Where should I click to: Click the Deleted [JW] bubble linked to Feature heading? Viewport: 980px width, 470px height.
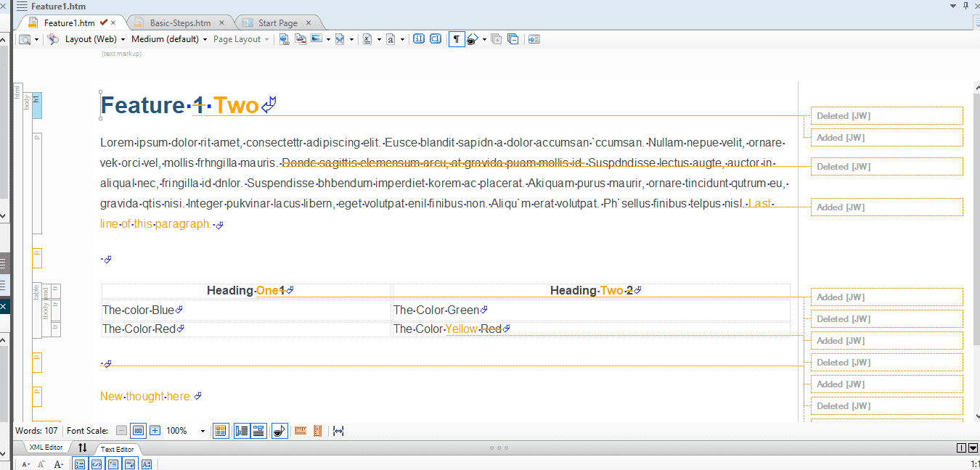887,115
